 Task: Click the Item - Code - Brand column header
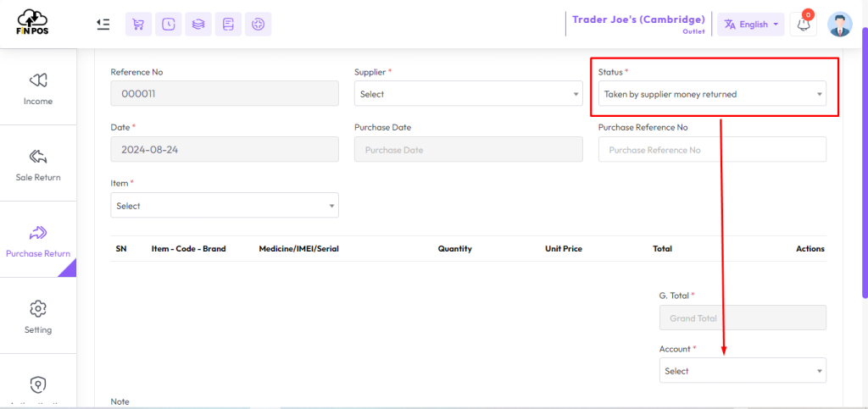[189, 249]
